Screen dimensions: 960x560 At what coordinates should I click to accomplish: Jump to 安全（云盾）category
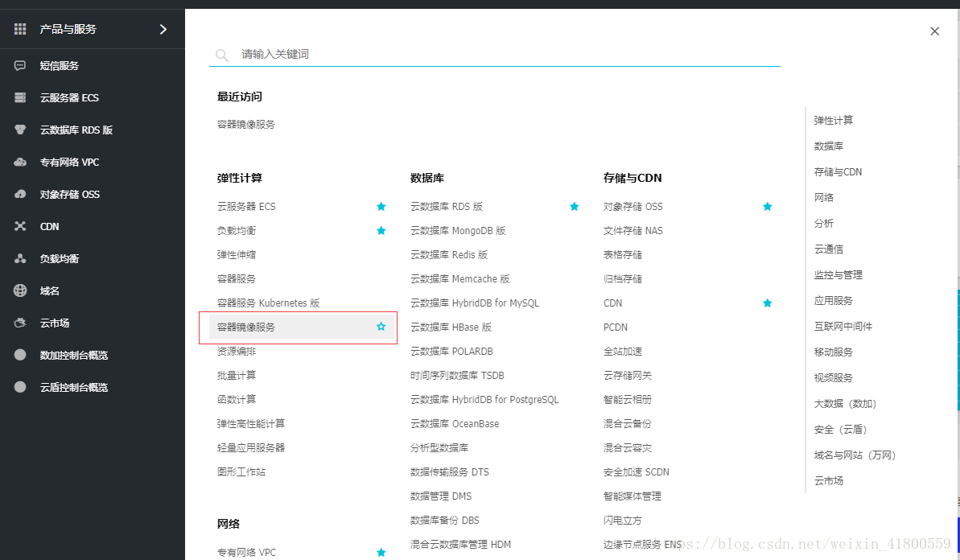pyautogui.click(x=841, y=429)
